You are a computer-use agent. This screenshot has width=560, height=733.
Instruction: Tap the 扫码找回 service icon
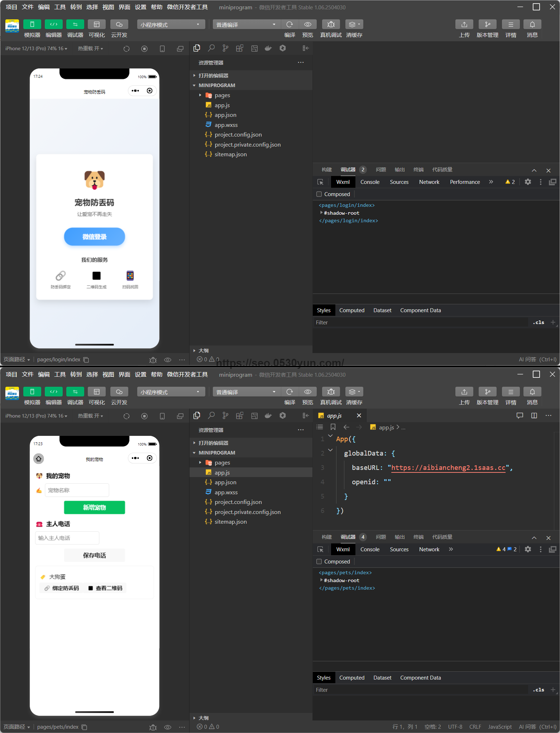pos(130,276)
